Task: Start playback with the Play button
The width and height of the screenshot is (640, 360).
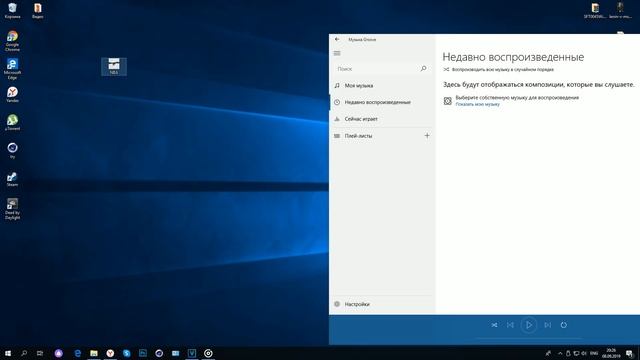Action: (529, 325)
